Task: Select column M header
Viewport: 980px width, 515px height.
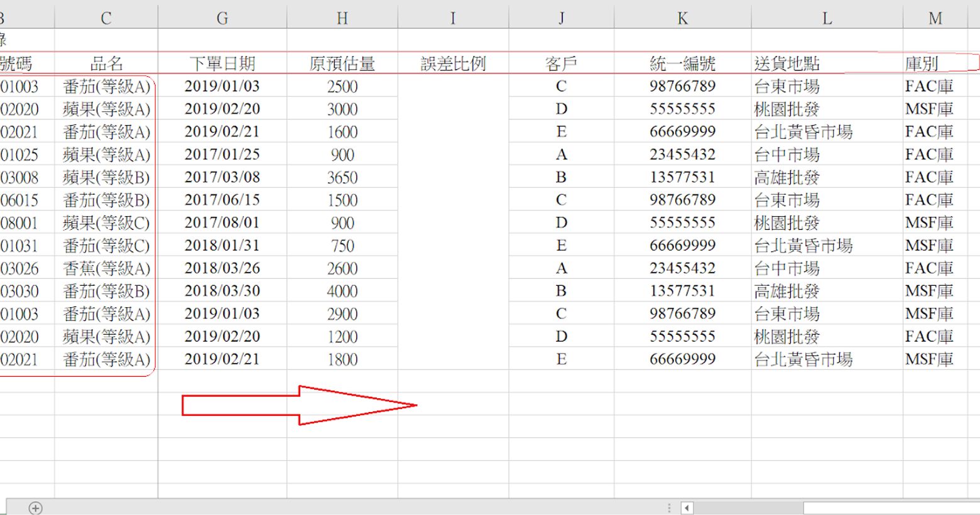Action: [x=935, y=18]
